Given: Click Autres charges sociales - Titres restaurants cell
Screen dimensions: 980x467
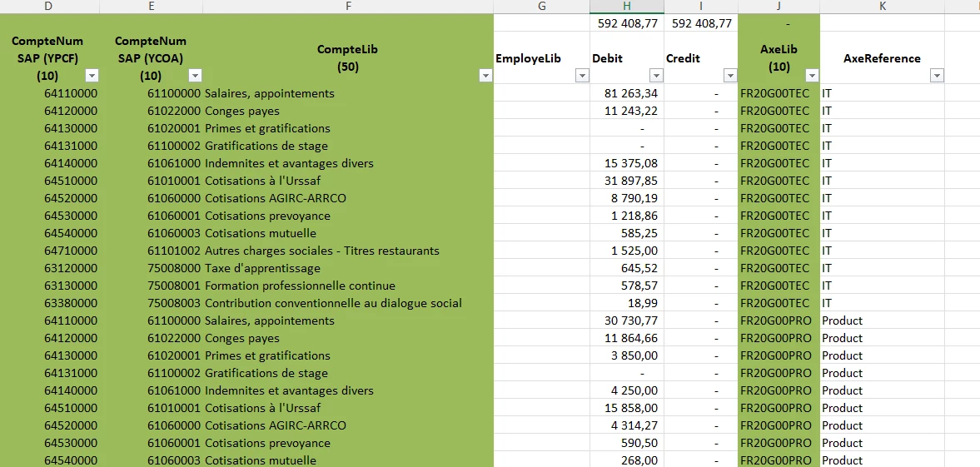Looking at the screenshot, I should pyautogui.click(x=348, y=251).
